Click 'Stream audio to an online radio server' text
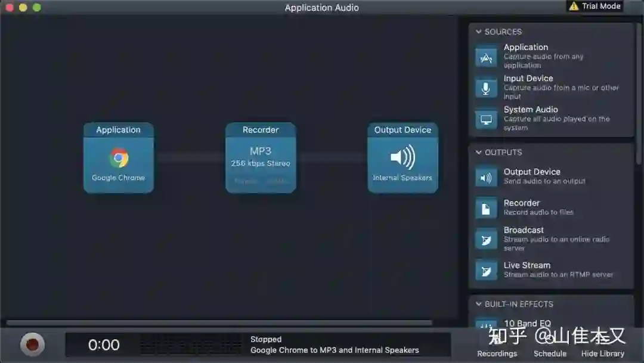The image size is (644, 363). 556,244
